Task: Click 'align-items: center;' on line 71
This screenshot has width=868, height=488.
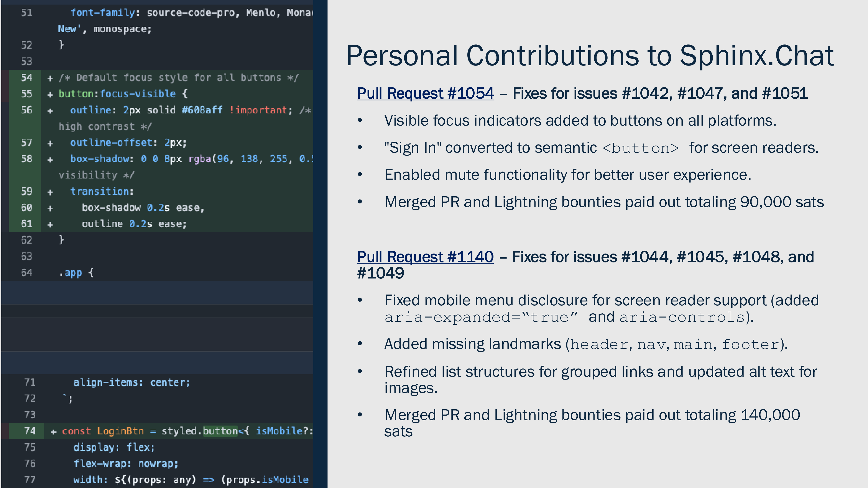Action: (132, 382)
